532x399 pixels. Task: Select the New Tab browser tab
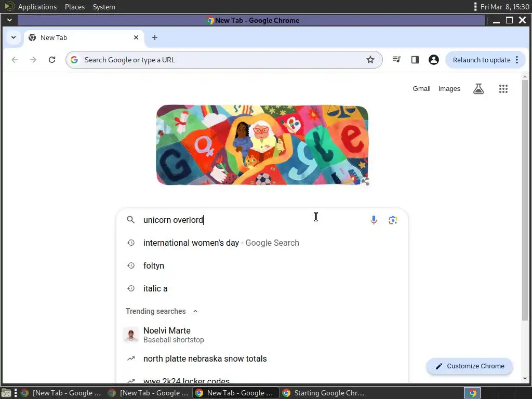coord(84,37)
